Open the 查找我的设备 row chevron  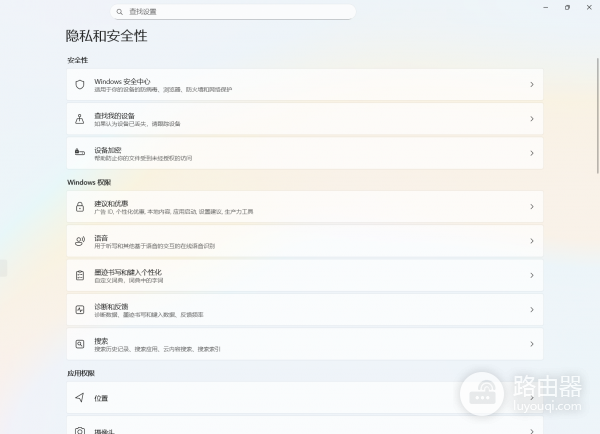[532, 119]
